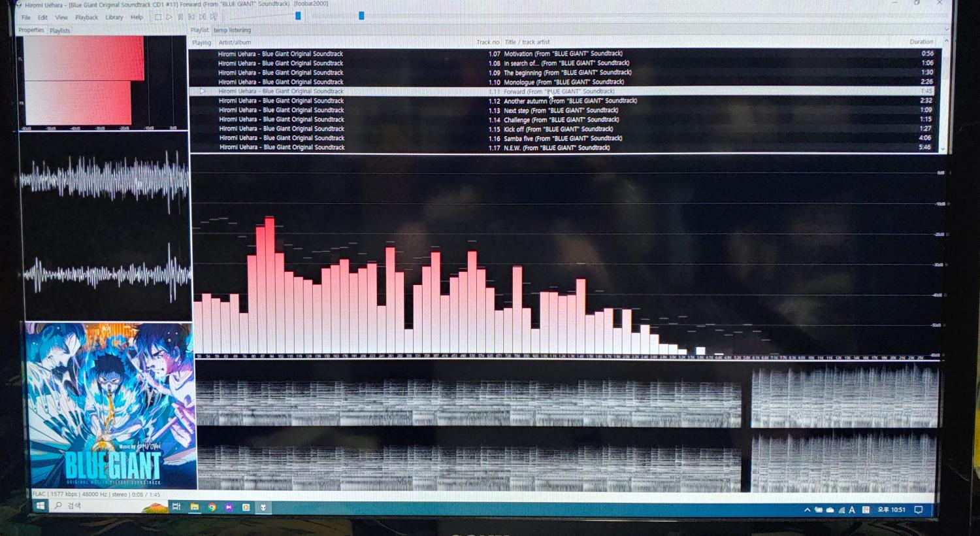Click the Random playback button
This screenshot has width=980, height=536.
[x=214, y=18]
